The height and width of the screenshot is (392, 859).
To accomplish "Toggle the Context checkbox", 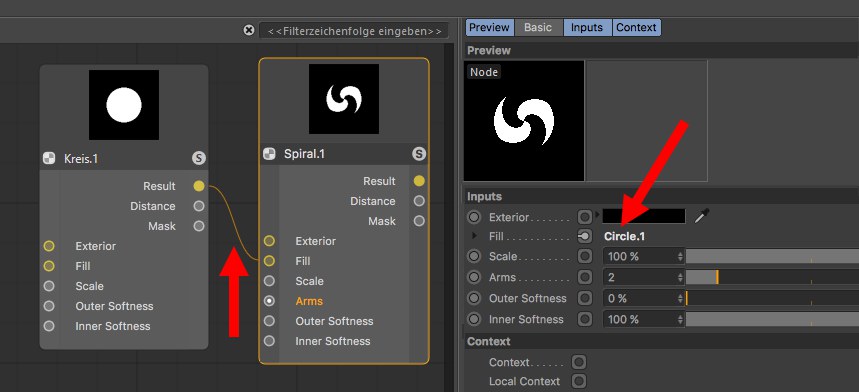I will [579, 362].
